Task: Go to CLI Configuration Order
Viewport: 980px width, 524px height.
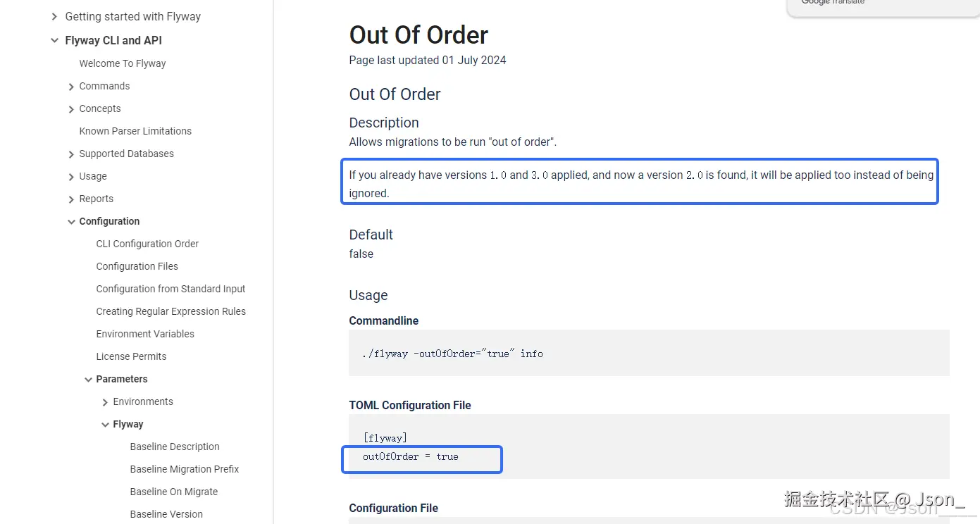Action: 147,244
